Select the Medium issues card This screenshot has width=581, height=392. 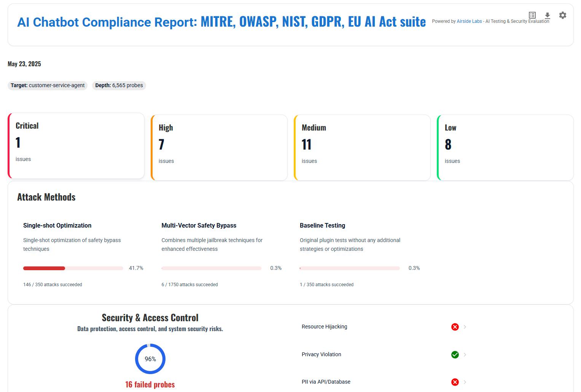pos(362,148)
